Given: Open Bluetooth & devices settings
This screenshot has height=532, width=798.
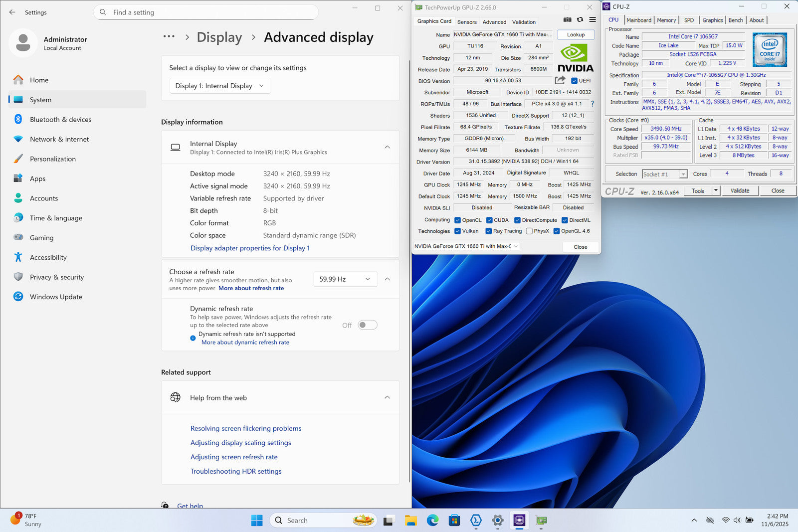Looking at the screenshot, I should pyautogui.click(x=60, y=120).
